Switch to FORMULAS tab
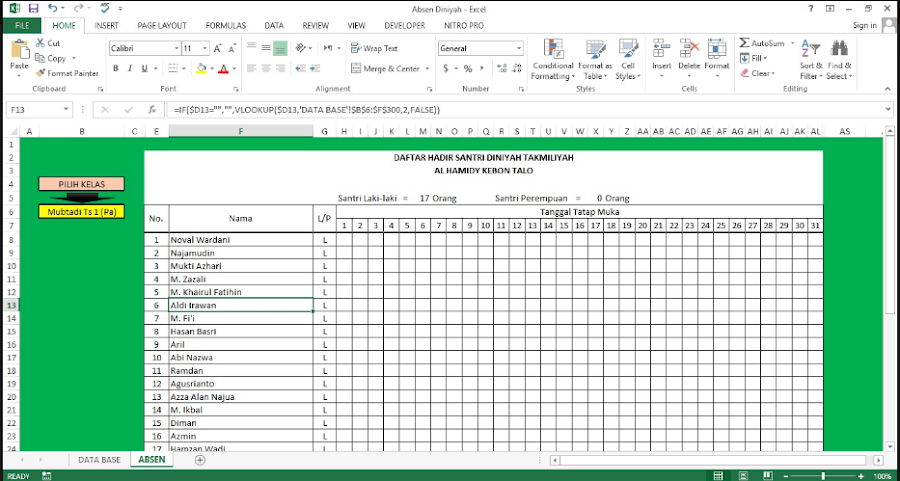The width and height of the screenshot is (900, 481). tap(226, 25)
